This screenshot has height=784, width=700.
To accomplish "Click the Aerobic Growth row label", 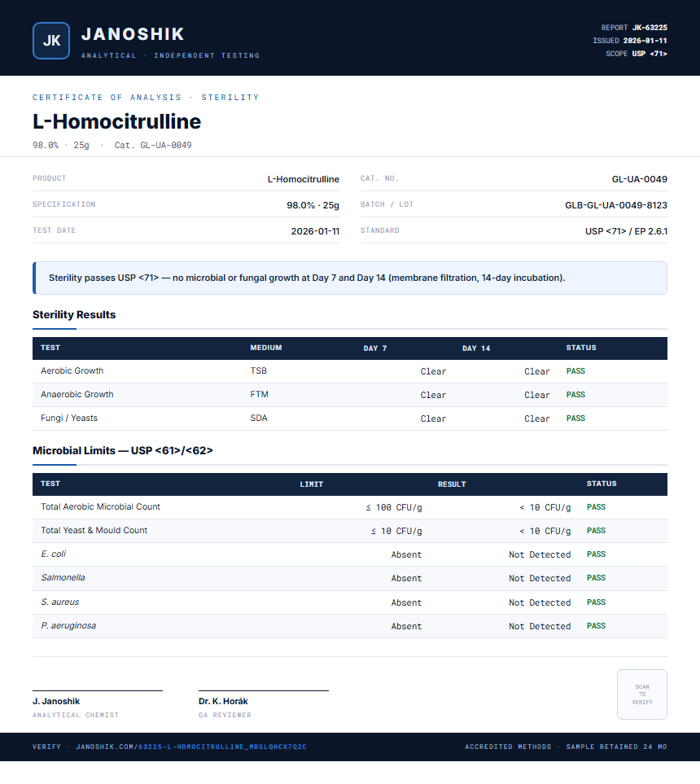I will pos(72,370).
